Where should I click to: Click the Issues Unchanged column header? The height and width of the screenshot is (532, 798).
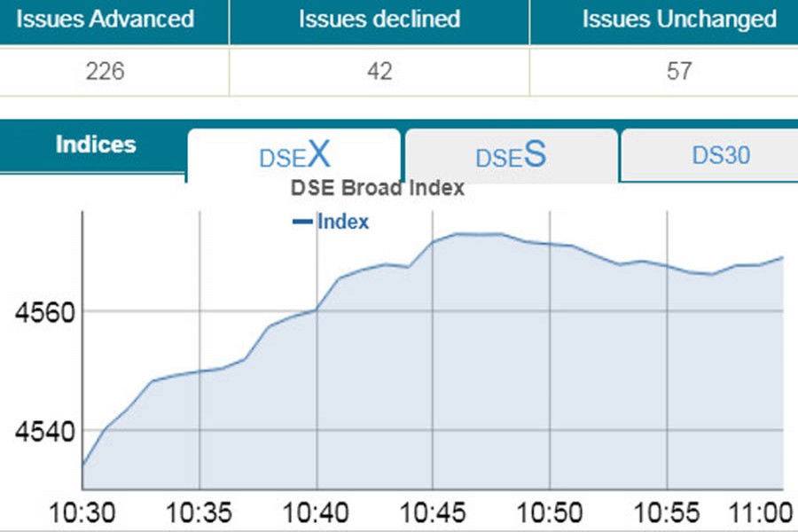tap(678, 20)
